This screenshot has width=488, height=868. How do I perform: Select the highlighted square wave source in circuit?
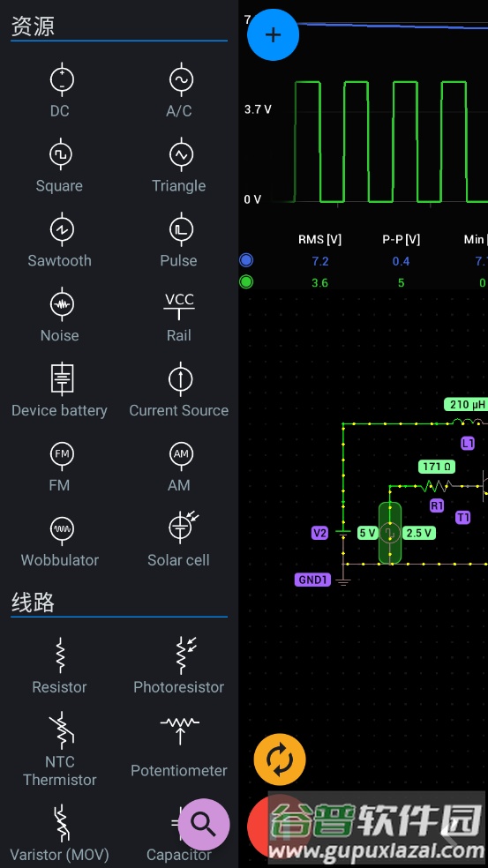tap(390, 533)
